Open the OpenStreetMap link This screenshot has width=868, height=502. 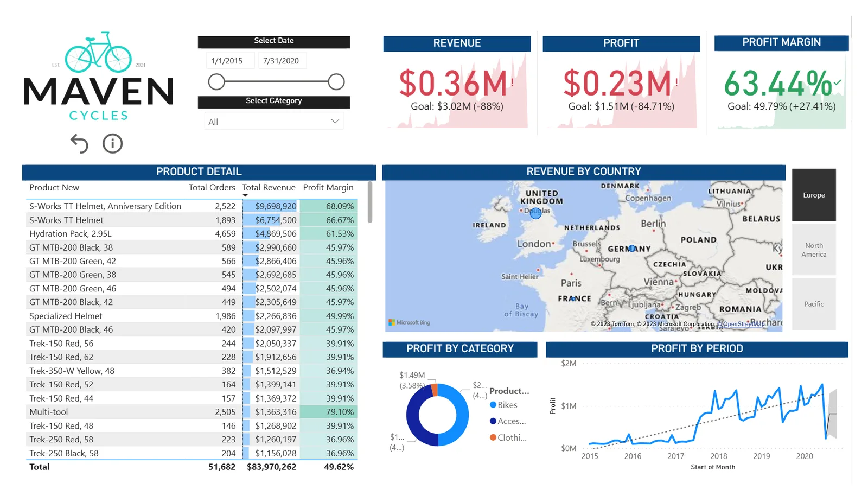point(743,324)
